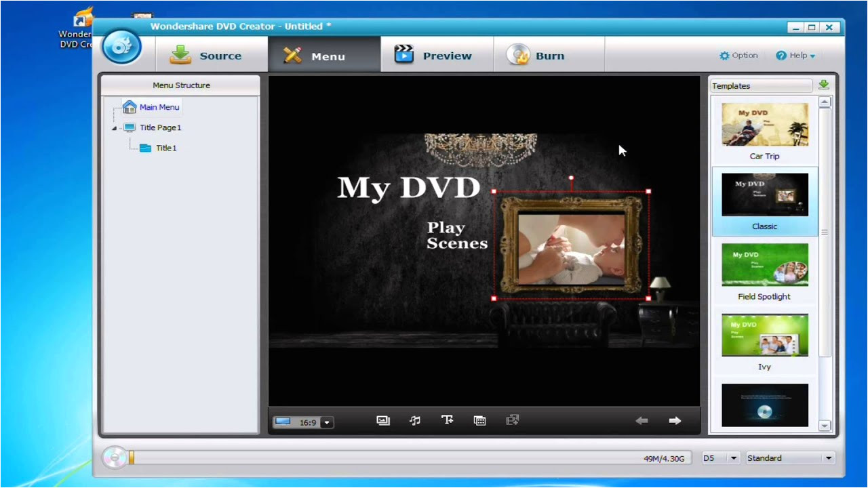
Task: Open the Source tab
Action: (212, 55)
